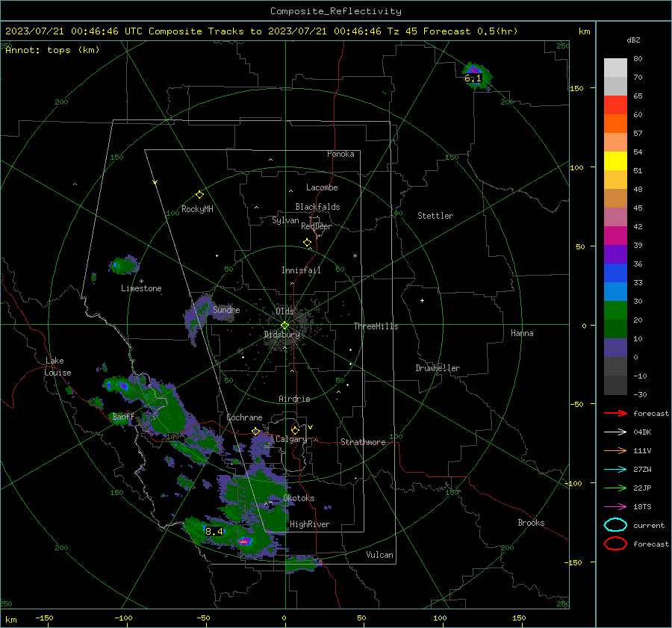Click the RockyMH label on map

pyautogui.click(x=197, y=209)
